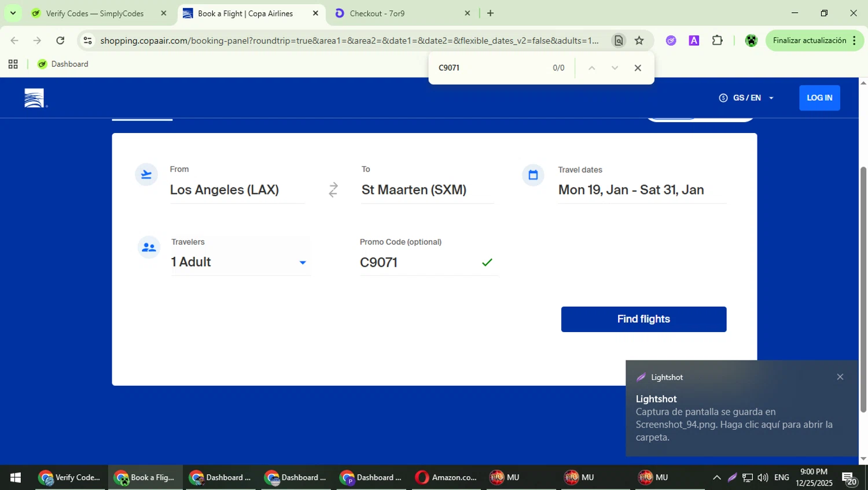Viewport: 868px width, 490px height.
Task: Click the departing plane icon beside From
Action: (x=146, y=175)
